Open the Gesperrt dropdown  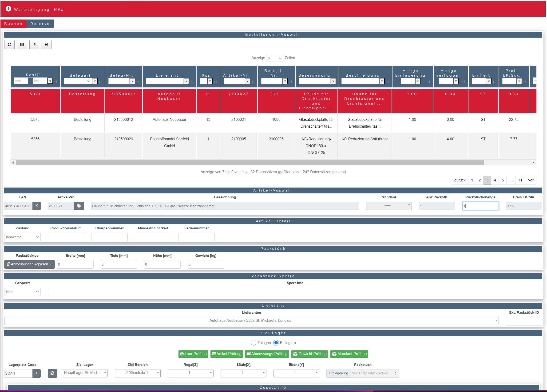click(x=22, y=292)
